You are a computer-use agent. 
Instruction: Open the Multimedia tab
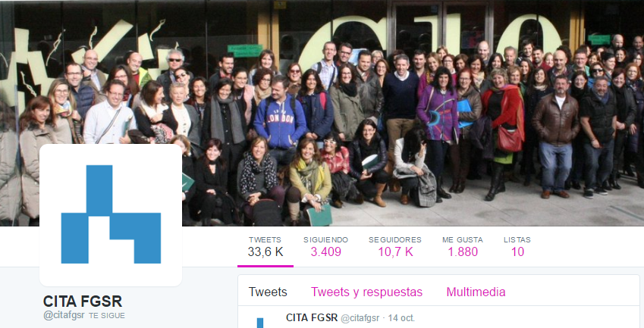pyautogui.click(x=476, y=292)
